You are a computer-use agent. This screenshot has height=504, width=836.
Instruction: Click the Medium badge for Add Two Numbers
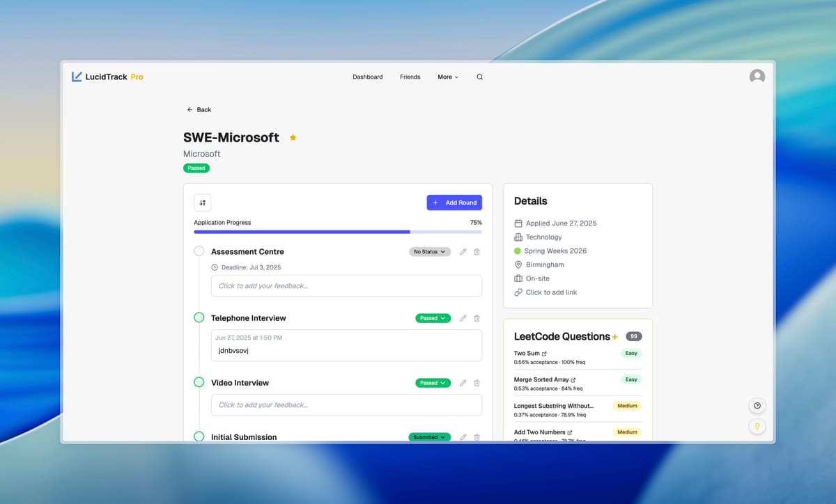pos(627,432)
